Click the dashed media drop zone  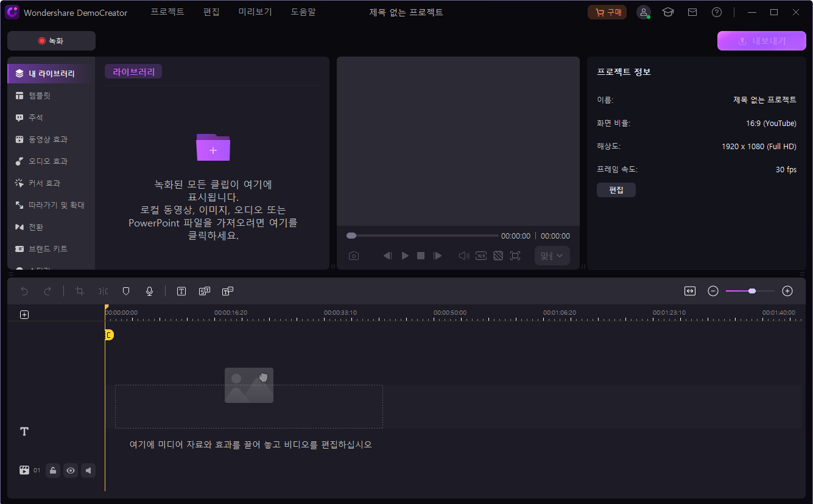coord(249,406)
